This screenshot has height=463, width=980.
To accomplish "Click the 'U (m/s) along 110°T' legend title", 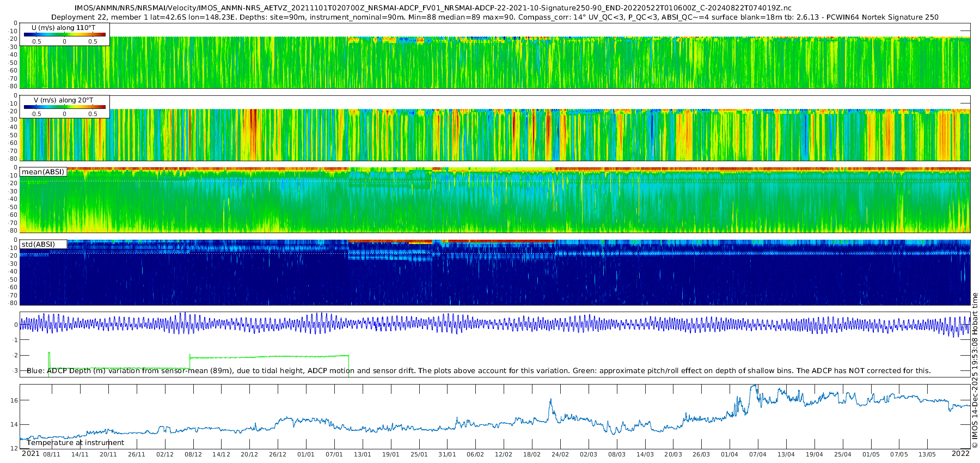I will pyautogui.click(x=64, y=27).
